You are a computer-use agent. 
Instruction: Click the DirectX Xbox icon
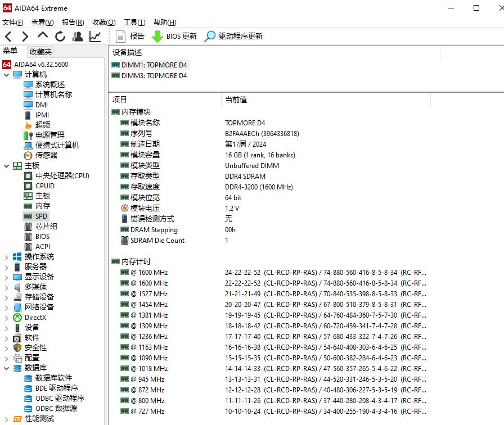[17, 318]
